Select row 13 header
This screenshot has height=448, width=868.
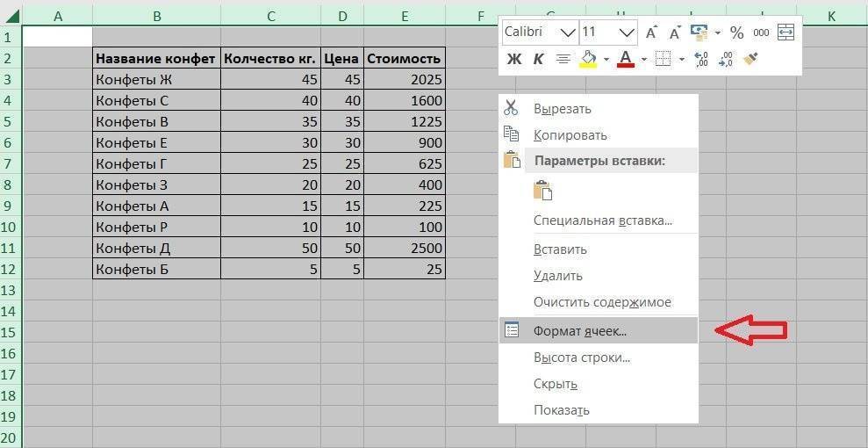[11, 290]
